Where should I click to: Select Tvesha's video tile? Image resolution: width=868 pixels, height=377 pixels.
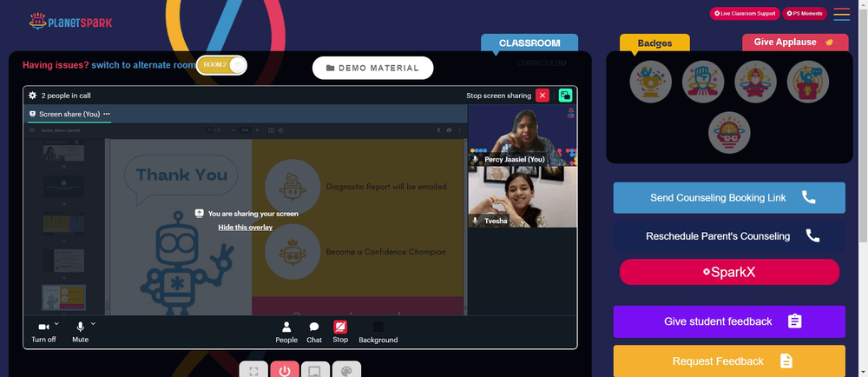click(x=523, y=197)
